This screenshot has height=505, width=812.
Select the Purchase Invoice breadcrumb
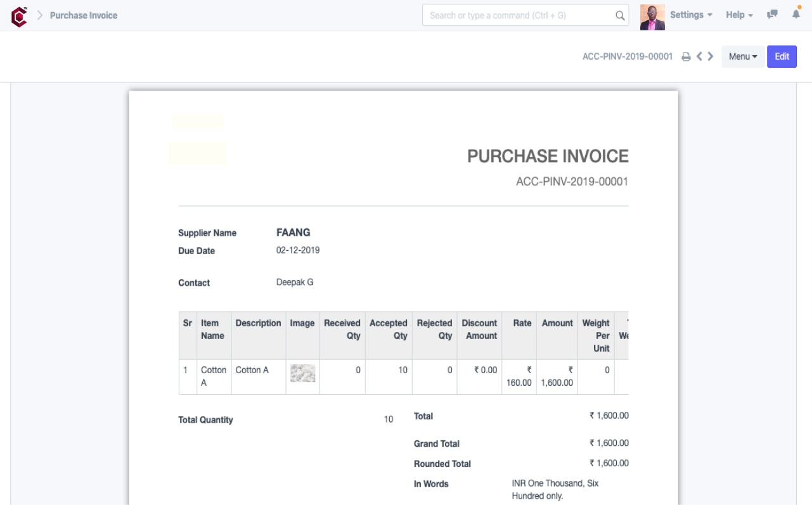point(83,15)
